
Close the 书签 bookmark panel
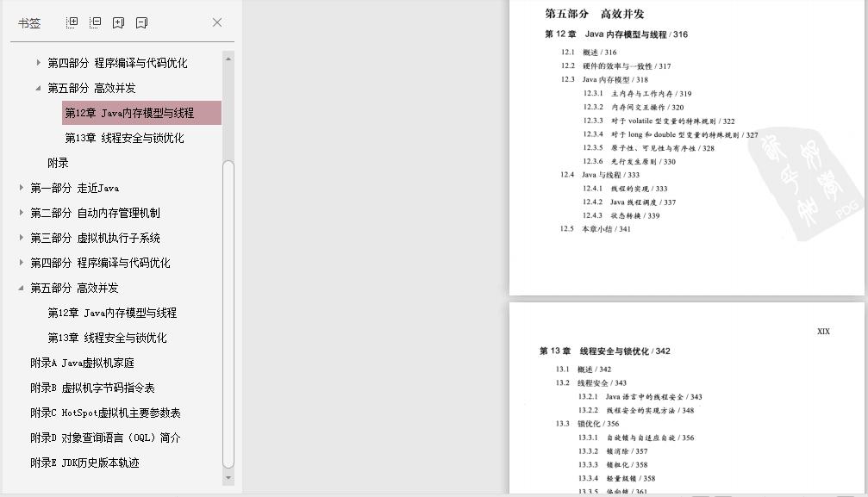(x=216, y=22)
